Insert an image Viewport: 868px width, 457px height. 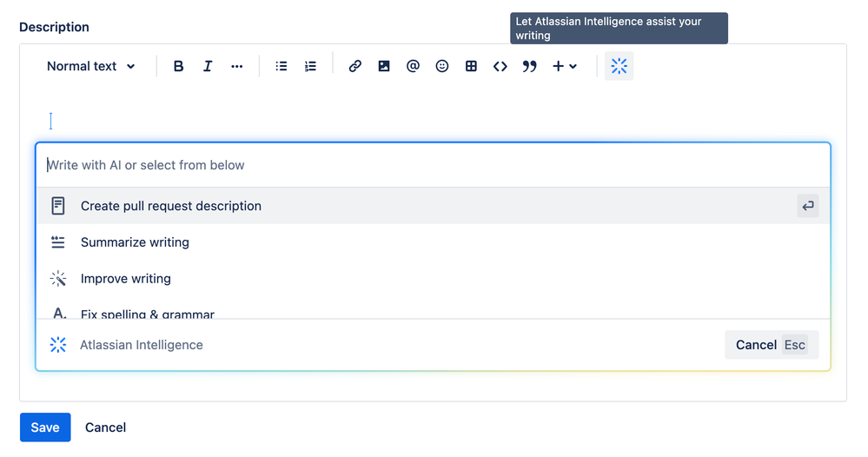coord(384,66)
